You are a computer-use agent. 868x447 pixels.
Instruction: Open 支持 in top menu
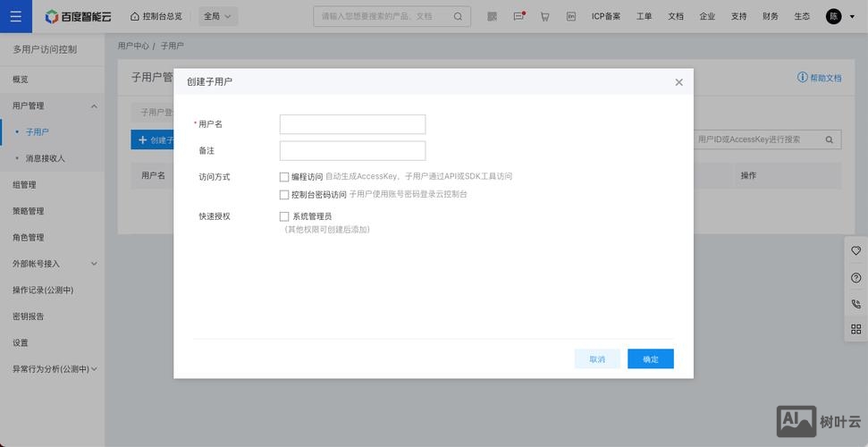[x=738, y=17]
